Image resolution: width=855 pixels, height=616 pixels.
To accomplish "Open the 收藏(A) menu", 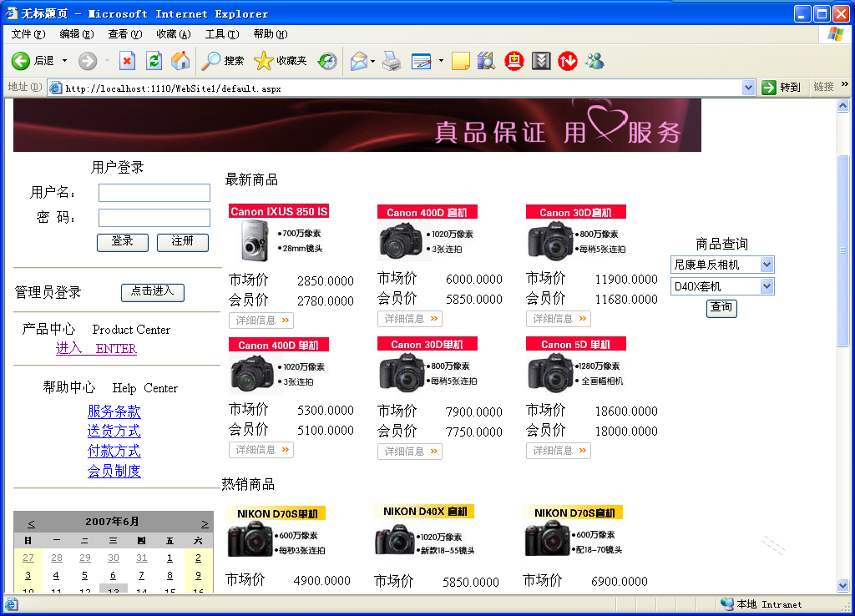I will click(x=174, y=34).
